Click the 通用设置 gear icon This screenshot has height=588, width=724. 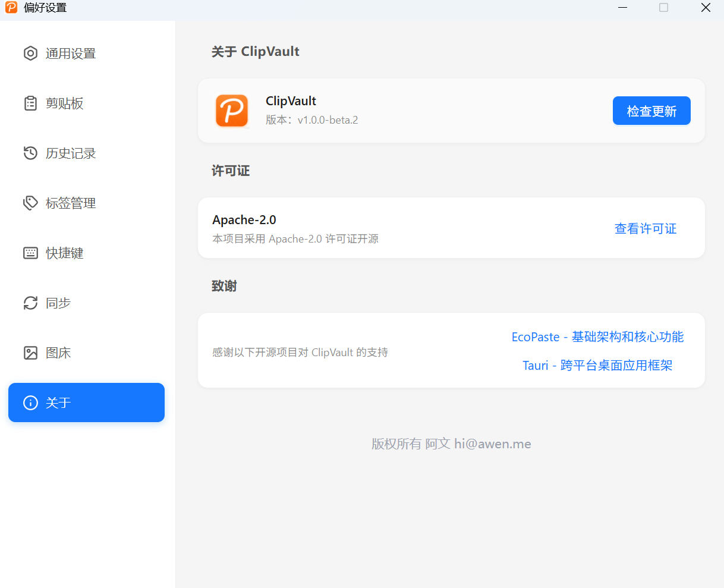point(30,53)
